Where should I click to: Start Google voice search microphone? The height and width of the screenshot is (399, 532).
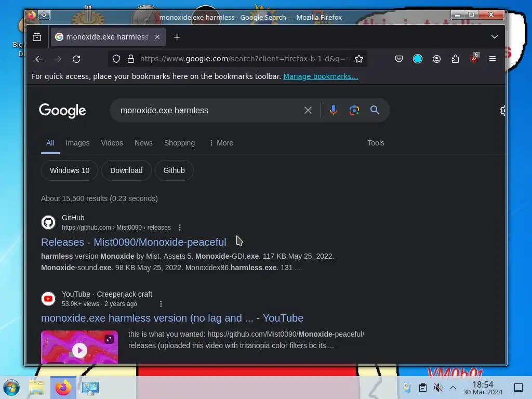[x=334, y=110]
